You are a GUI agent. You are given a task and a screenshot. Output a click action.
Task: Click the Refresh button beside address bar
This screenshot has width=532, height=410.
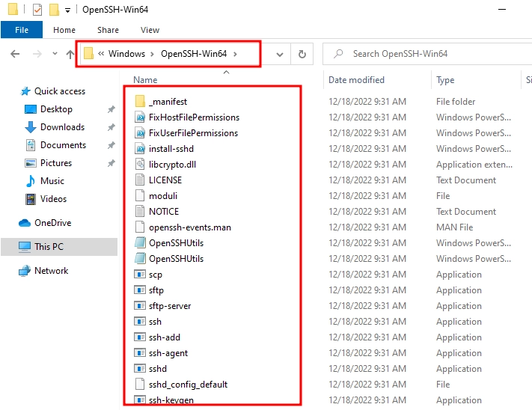click(x=302, y=54)
